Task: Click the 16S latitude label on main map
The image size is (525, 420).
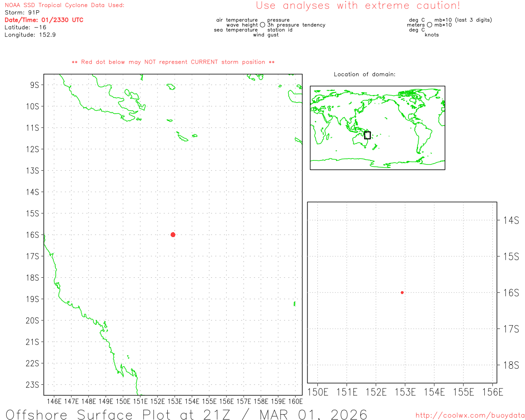Action: pos(32,235)
